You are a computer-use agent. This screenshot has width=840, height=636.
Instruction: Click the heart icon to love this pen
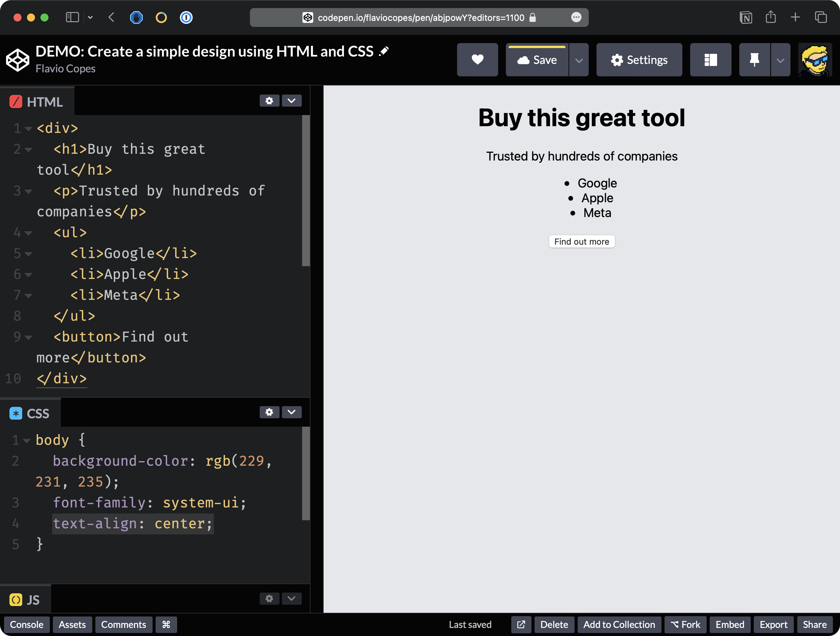point(477,60)
